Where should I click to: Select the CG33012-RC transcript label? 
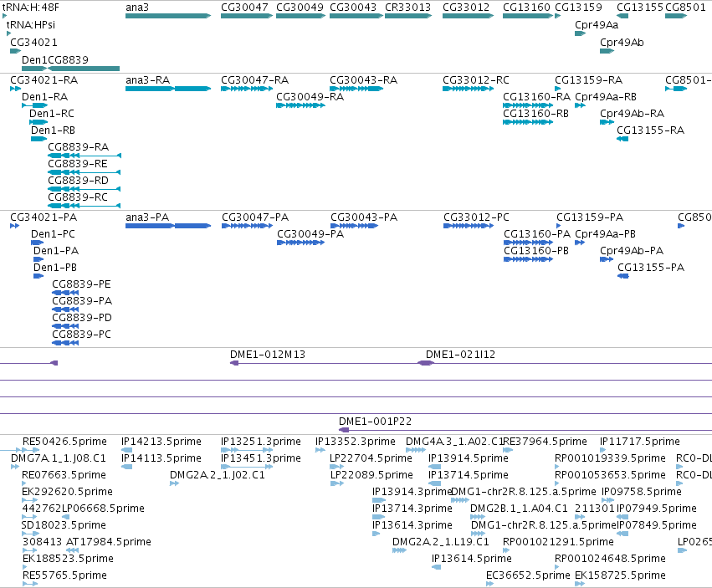tap(476, 80)
